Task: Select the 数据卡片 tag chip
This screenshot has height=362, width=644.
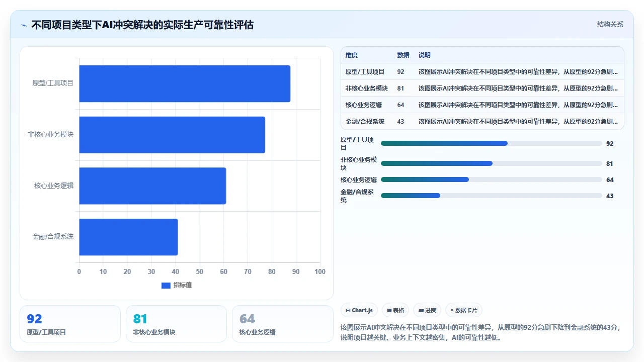Action: pos(463,310)
